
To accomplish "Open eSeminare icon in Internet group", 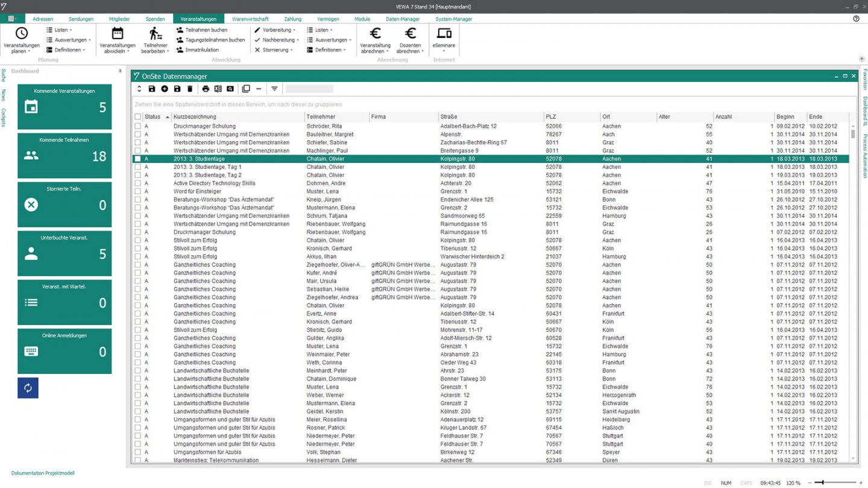I will [444, 33].
